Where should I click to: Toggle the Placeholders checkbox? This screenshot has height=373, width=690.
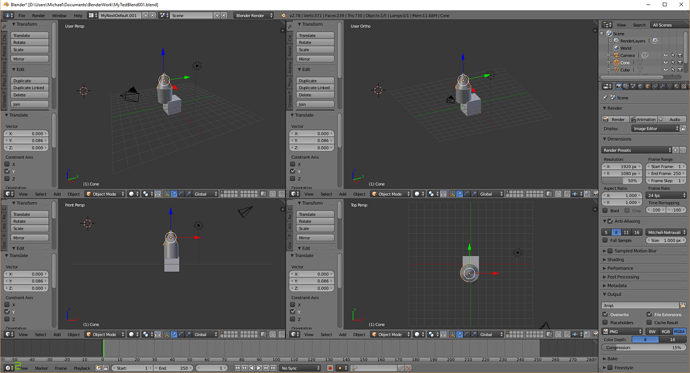606,322
